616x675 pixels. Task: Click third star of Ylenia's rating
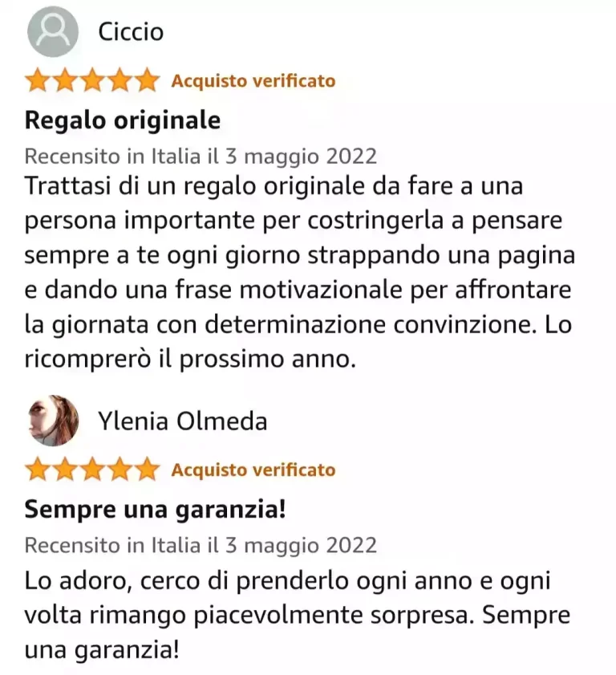pyautogui.click(x=92, y=470)
